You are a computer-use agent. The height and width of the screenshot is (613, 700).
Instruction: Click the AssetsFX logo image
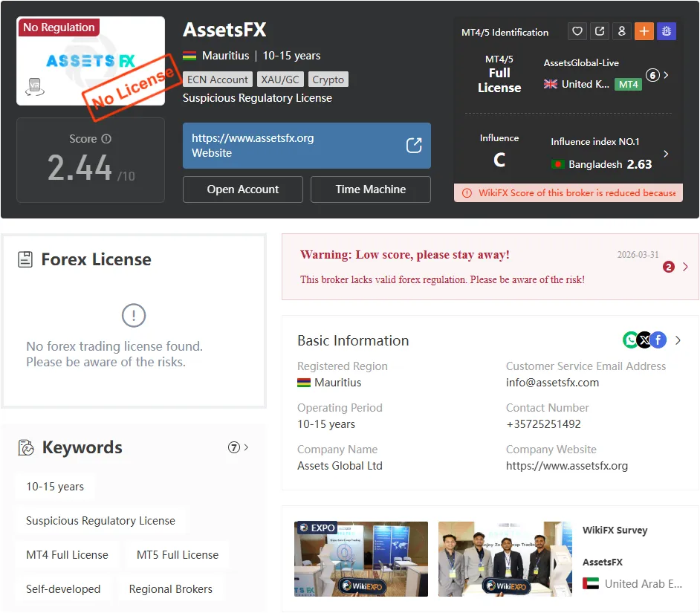[91, 61]
